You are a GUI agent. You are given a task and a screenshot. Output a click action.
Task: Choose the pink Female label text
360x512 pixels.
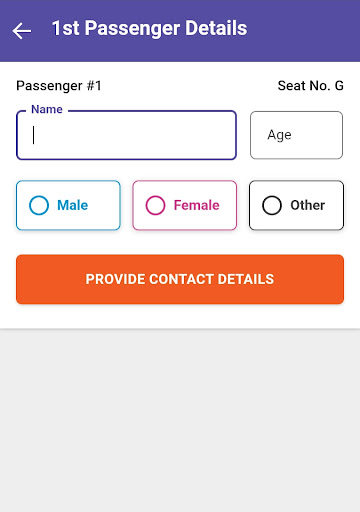pyautogui.click(x=197, y=205)
